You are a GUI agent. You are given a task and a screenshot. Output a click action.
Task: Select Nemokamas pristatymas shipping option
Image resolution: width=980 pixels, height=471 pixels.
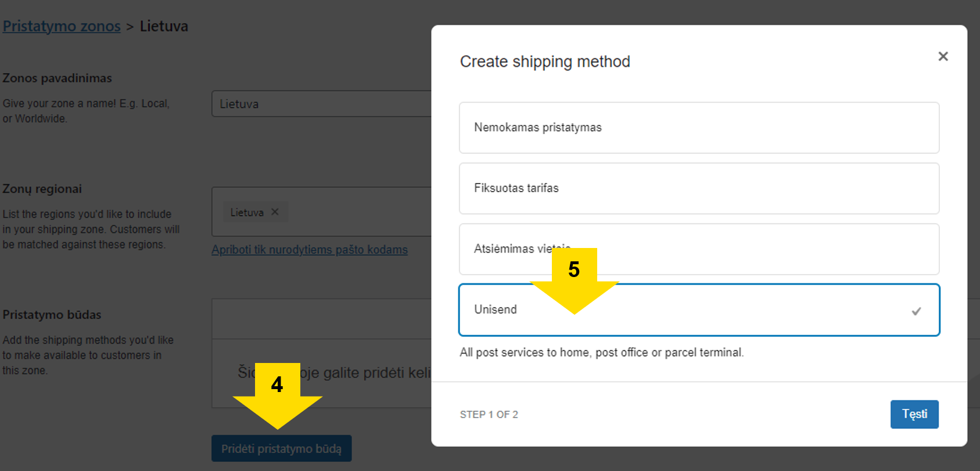(699, 128)
